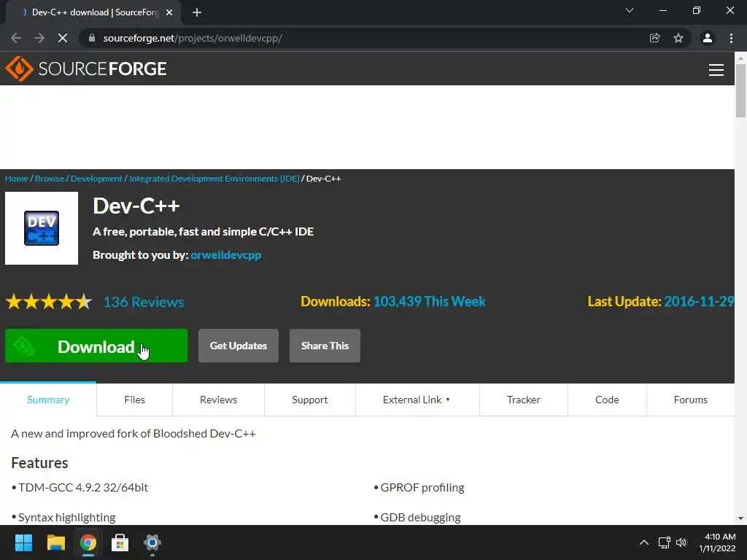Image resolution: width=747 pixels, height=560 pixels.
Task: Bookmark this page with the star
Action: 678,38
